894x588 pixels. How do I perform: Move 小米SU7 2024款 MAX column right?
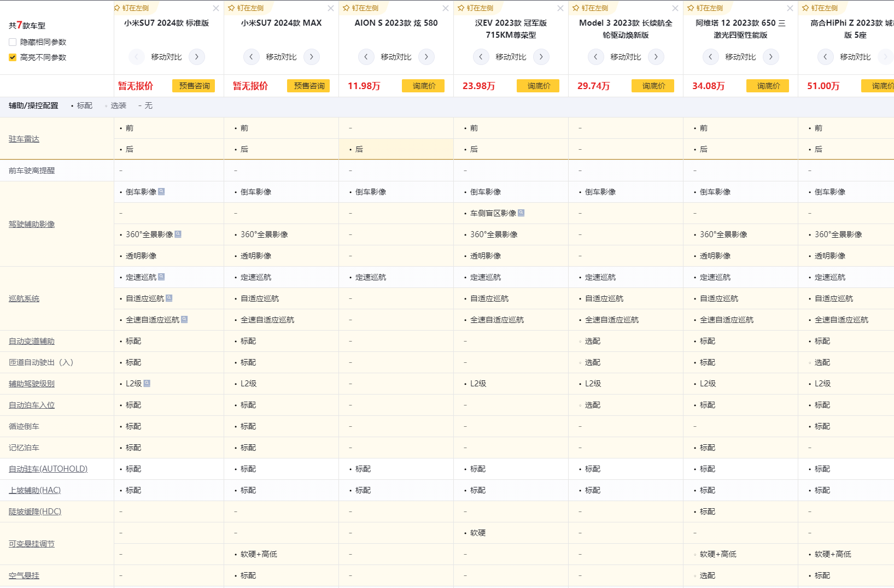[312, 57]
